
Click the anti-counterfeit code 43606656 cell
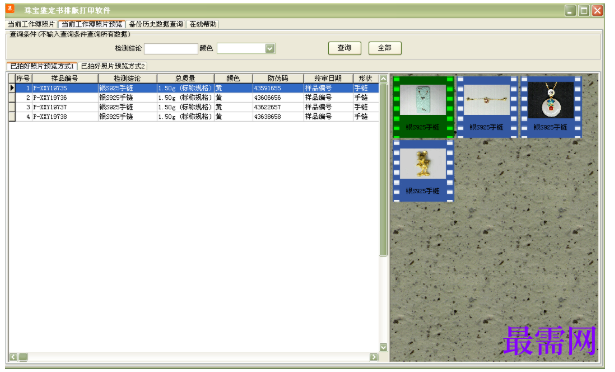(278, 98)
